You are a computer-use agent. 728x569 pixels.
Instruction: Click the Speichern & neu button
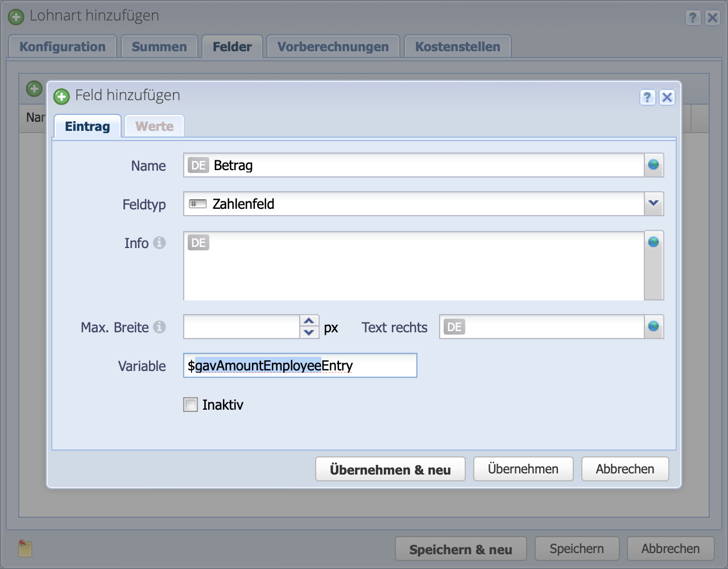[461, 548]
